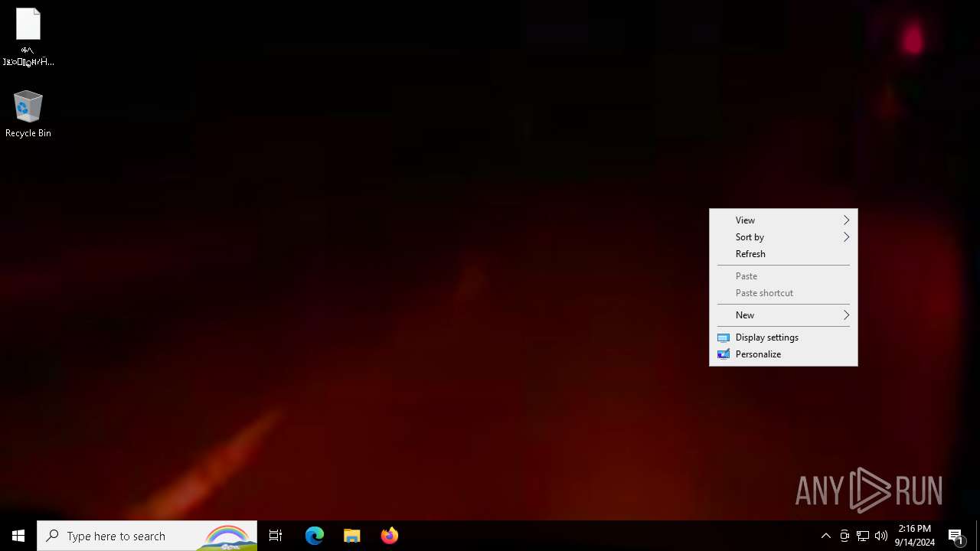
Task: Open Task View from the taskbar
Action: (276, 536)
